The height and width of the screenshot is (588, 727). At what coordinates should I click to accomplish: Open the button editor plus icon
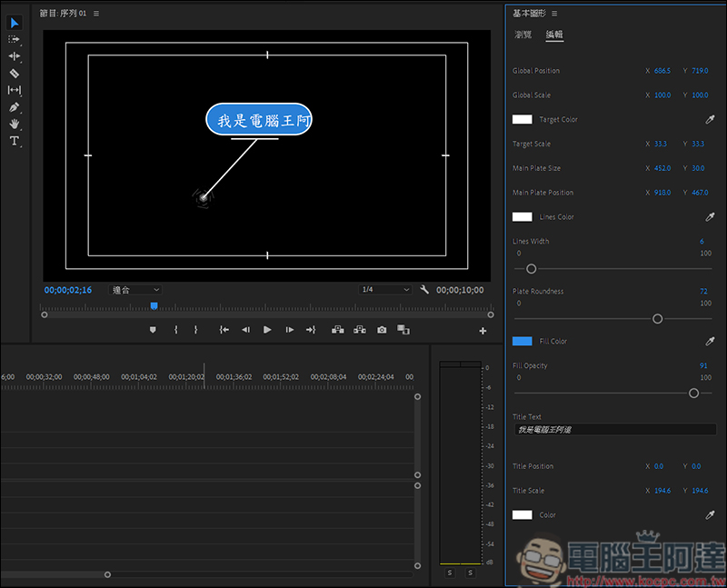coord(483,331)
